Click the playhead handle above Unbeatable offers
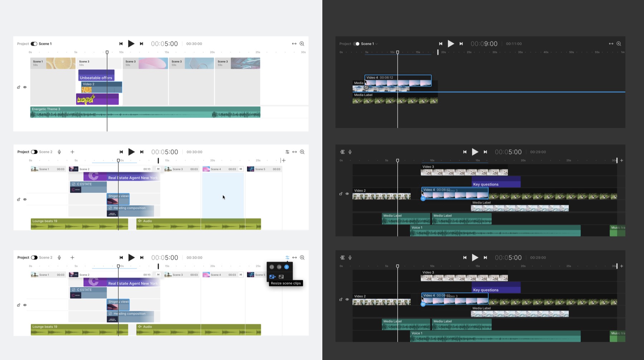The image size is (644, 360). tap(107, 53)
